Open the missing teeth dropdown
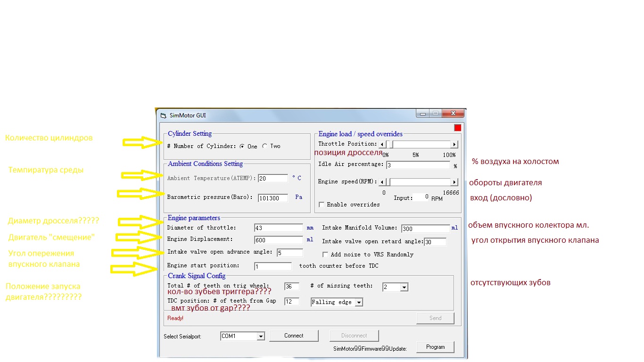 (x=404, y=287)
